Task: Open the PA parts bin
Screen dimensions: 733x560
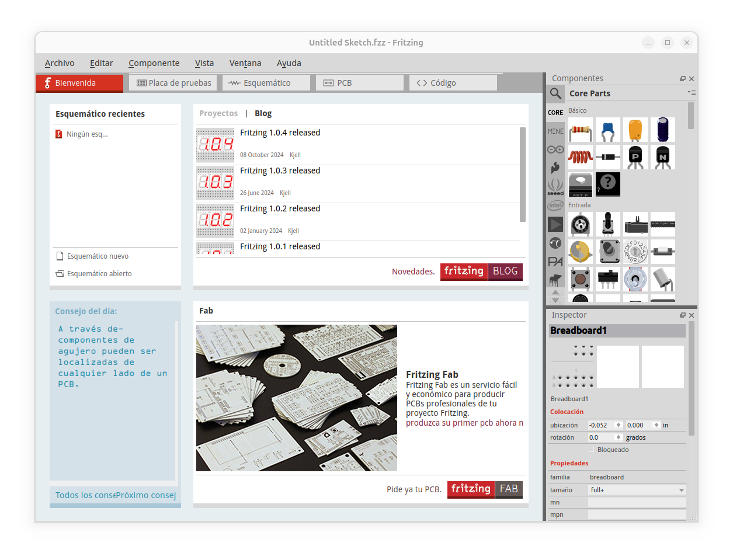Action: point(555,262)
